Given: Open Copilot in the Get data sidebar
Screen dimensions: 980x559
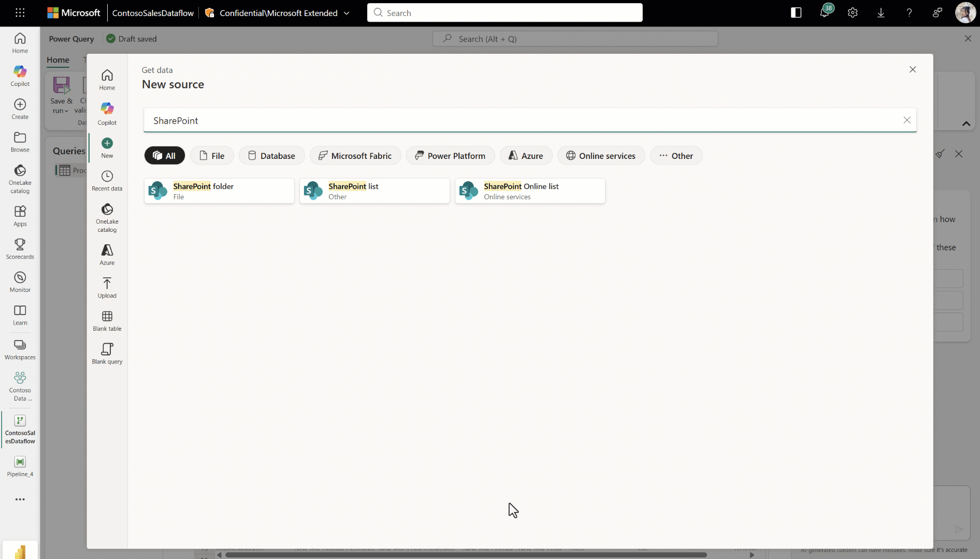Looking at the screenshot, I should point(107,113).
